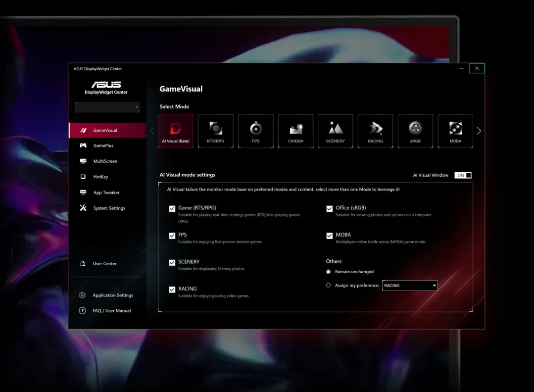Turn off the AI Visual Window toggle

pos(463,175)
